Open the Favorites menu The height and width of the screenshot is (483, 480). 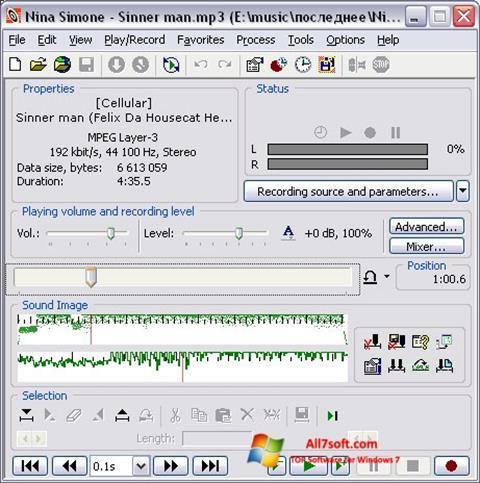pos(201,40)
